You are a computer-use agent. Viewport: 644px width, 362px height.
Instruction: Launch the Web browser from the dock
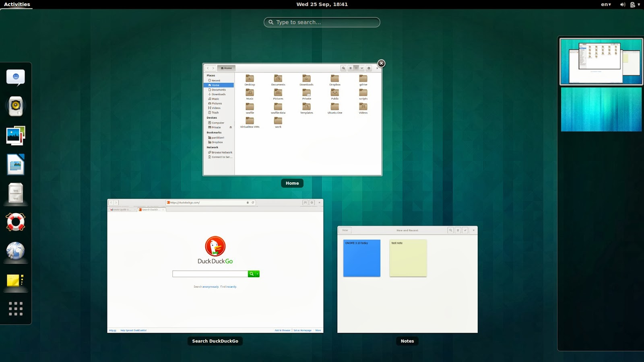[15, 251]
